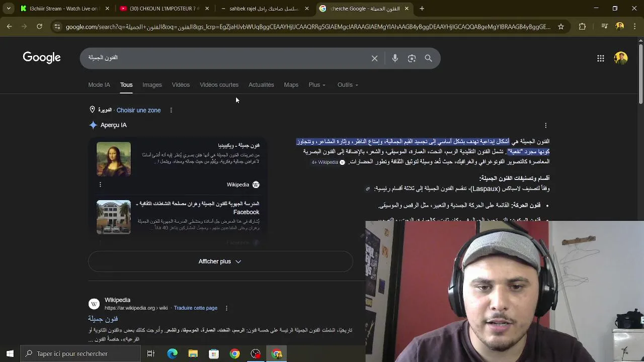Click into the Google search input field

[226, 58]
